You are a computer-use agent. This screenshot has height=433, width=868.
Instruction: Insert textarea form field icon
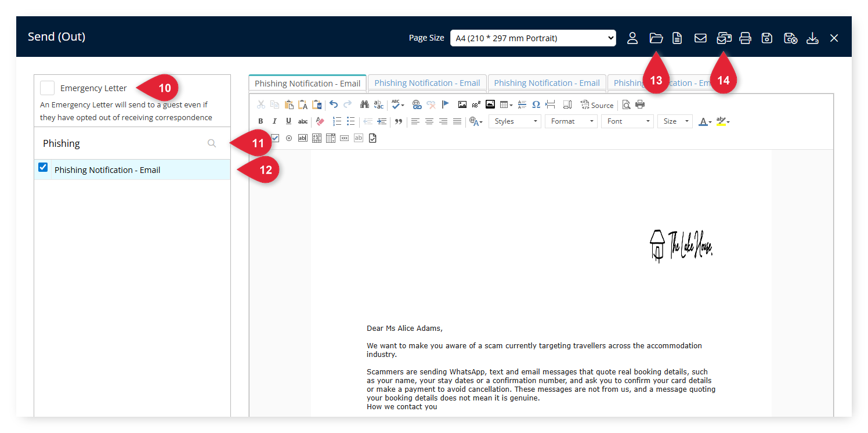coord(317,138)
